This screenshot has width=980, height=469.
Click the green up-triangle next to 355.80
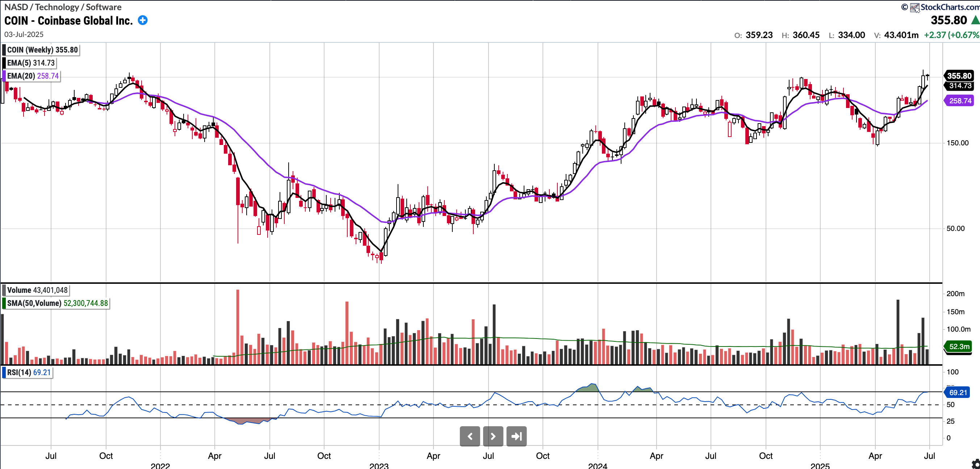click(x=975, y=20)
